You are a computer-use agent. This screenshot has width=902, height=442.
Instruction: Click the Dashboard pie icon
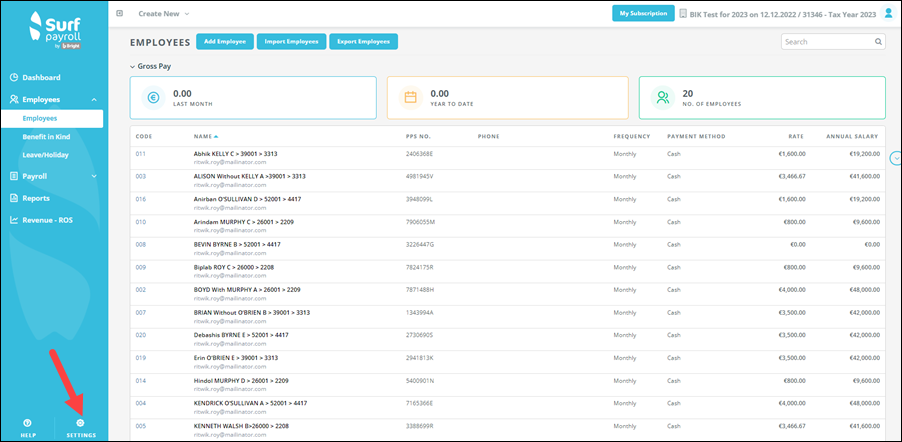click(14, 77)
